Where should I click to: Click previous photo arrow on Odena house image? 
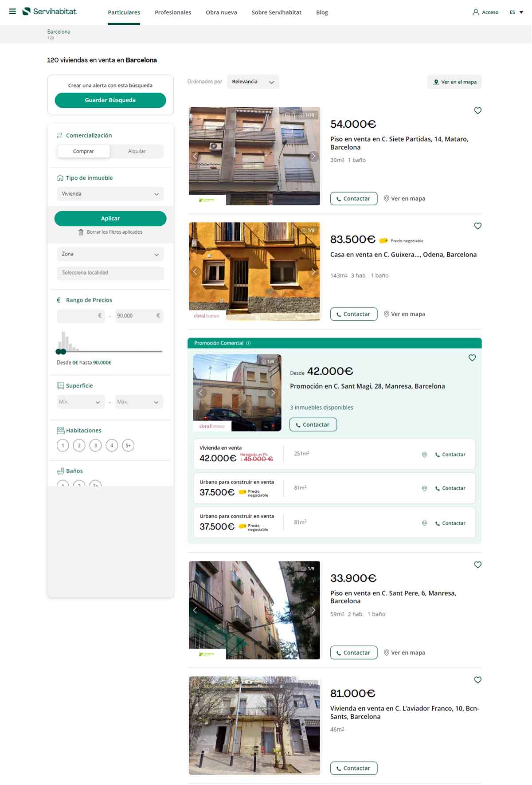coord(195,271)
